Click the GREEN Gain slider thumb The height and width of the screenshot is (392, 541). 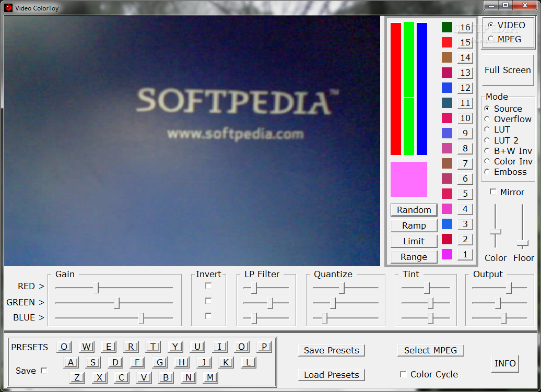point(116,303)
